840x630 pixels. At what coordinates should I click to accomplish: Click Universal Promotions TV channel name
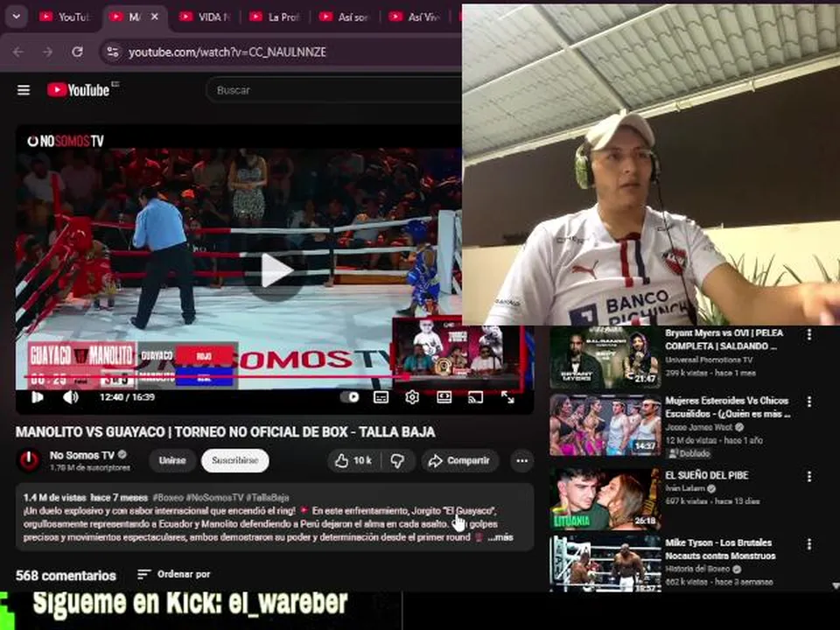(709, 360)
